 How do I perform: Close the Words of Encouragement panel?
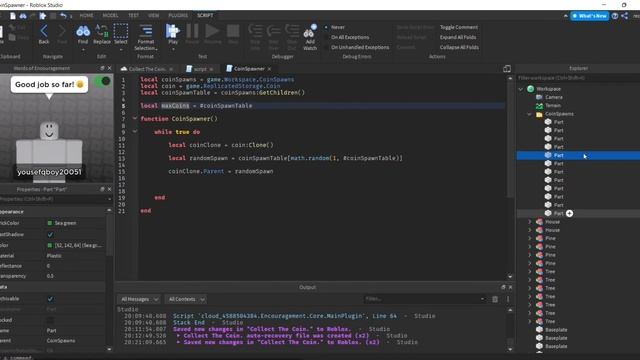click(x=109, y=68)
